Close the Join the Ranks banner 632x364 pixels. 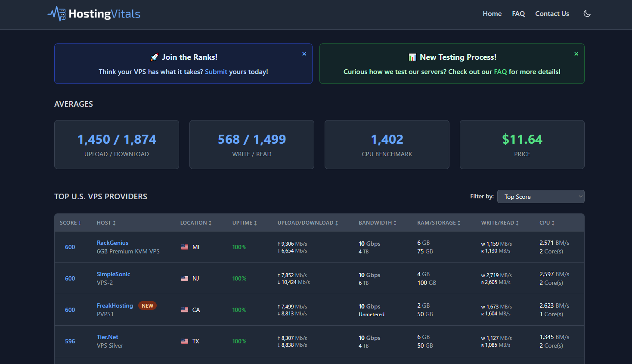[304, 54]
